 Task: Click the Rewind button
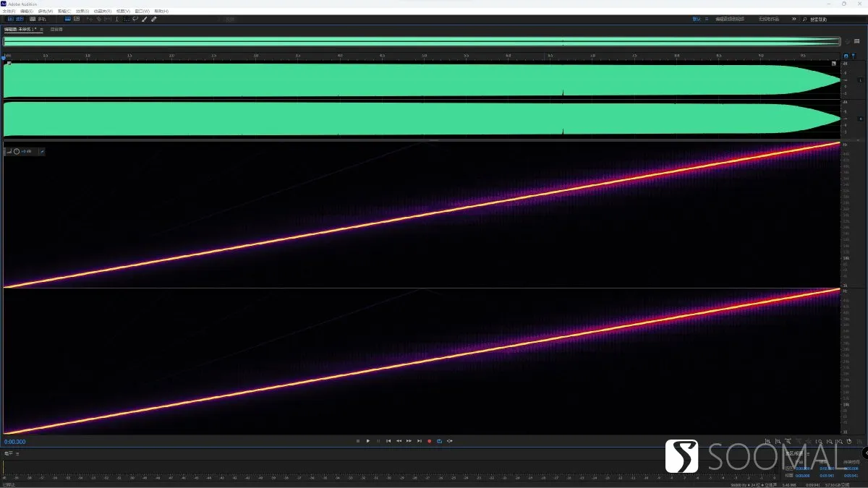pyautogui.click(x=399, y=441)
